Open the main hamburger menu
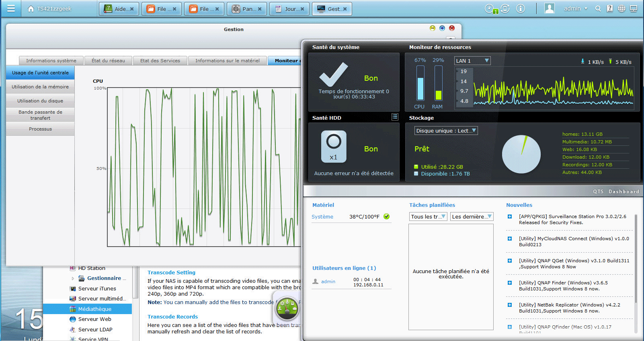 point(11,8)
